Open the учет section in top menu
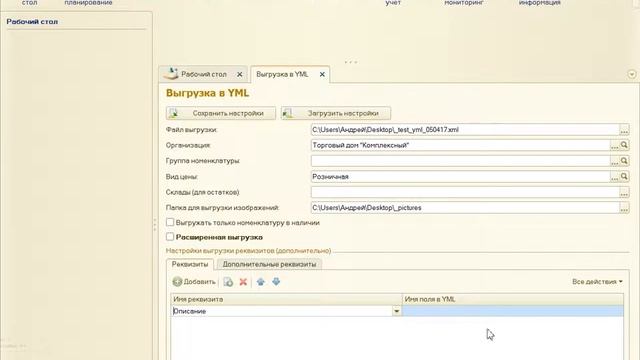 click(x=393, y=3)
